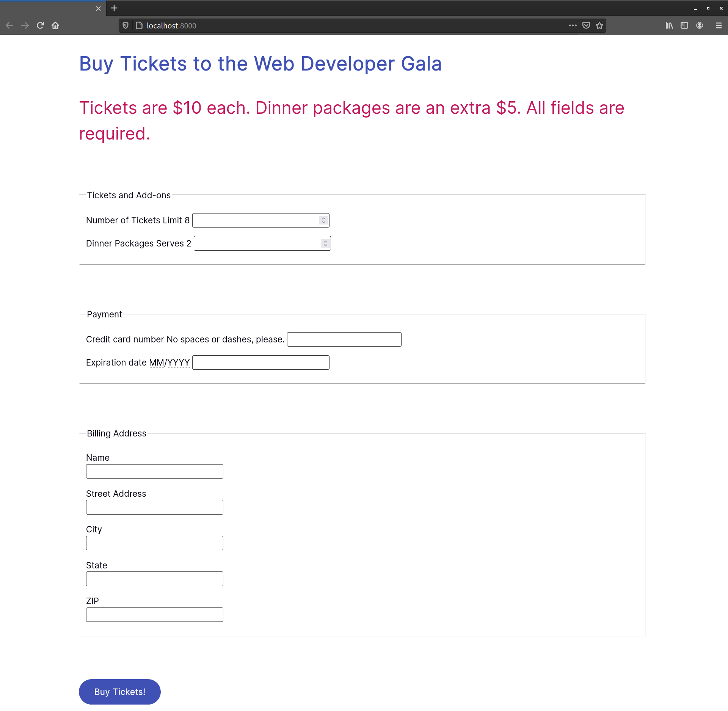The height and width of the screenshot is (711, 728).
Task: Click the ZIP input field
Action: tap(154, 615)
